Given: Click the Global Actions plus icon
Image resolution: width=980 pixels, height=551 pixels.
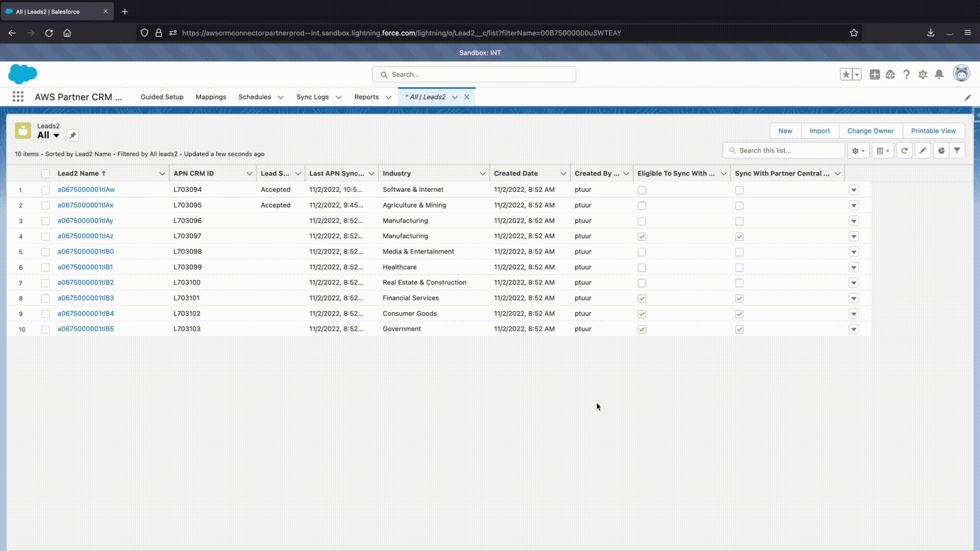Looking at the screenshot, I should [x=875, y=74].
